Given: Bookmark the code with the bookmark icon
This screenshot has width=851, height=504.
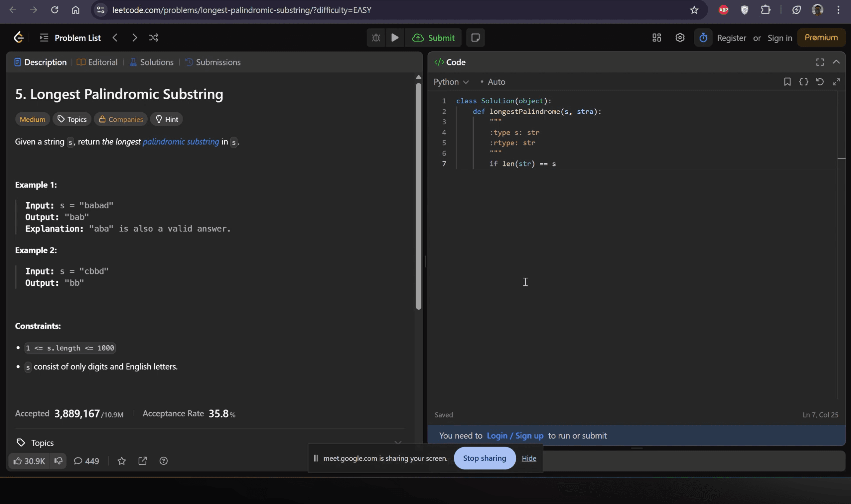Looking at the screenshot, I should click(787, 81).
